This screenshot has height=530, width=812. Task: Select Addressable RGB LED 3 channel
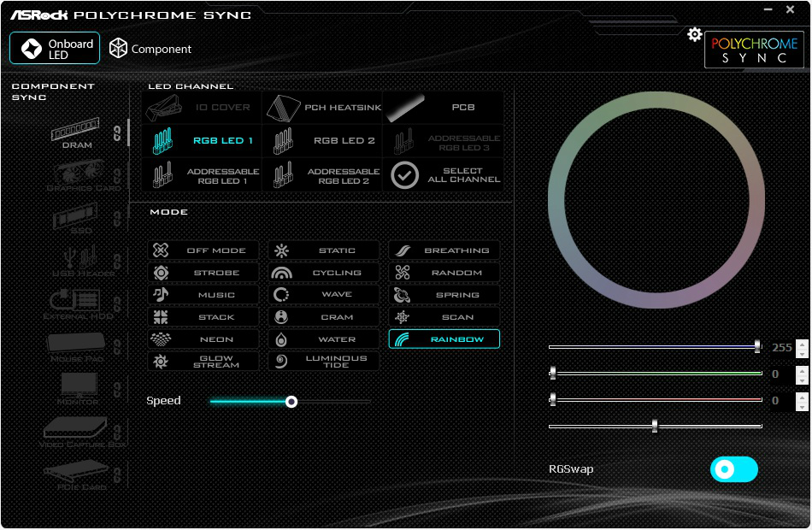click(x=444, y=142)
